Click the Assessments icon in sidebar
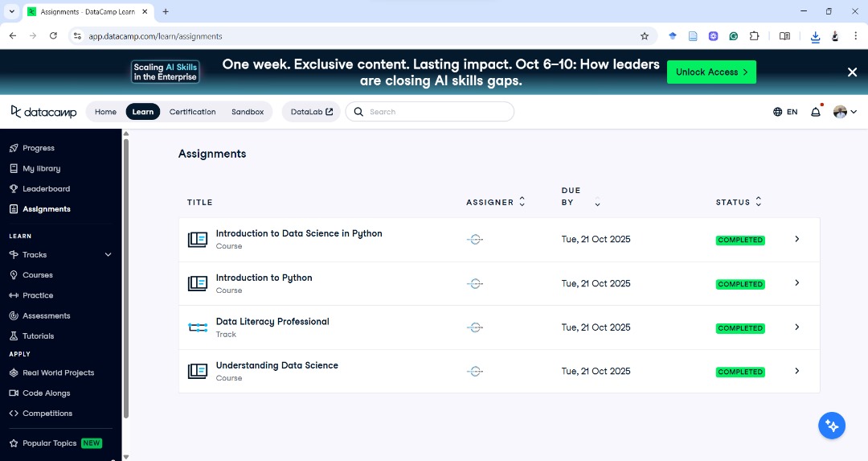The height and width of the screenshot is (461, 868). [14, 316]
